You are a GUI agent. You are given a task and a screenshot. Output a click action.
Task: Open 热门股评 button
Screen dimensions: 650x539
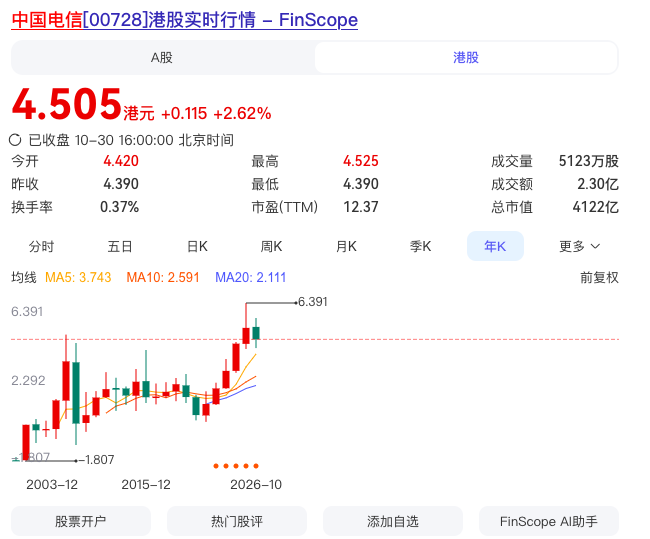coord(237,521)
